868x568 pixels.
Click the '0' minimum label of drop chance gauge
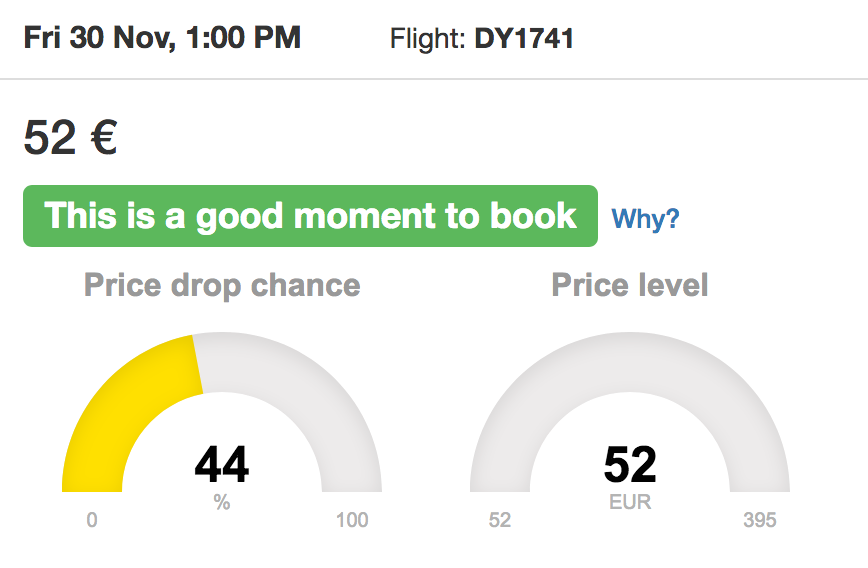coord(92,520)
